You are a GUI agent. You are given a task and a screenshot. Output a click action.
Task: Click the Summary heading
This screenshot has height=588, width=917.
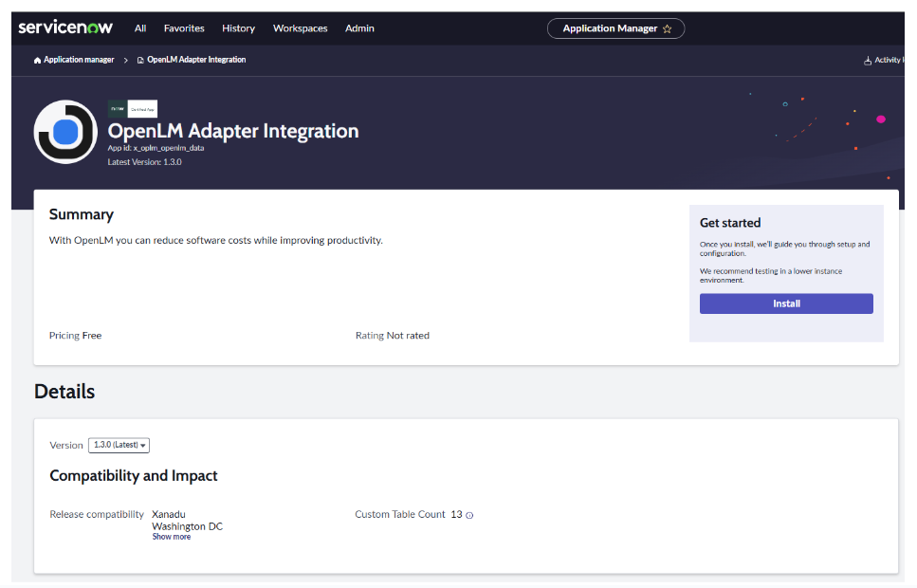(82, 214)
